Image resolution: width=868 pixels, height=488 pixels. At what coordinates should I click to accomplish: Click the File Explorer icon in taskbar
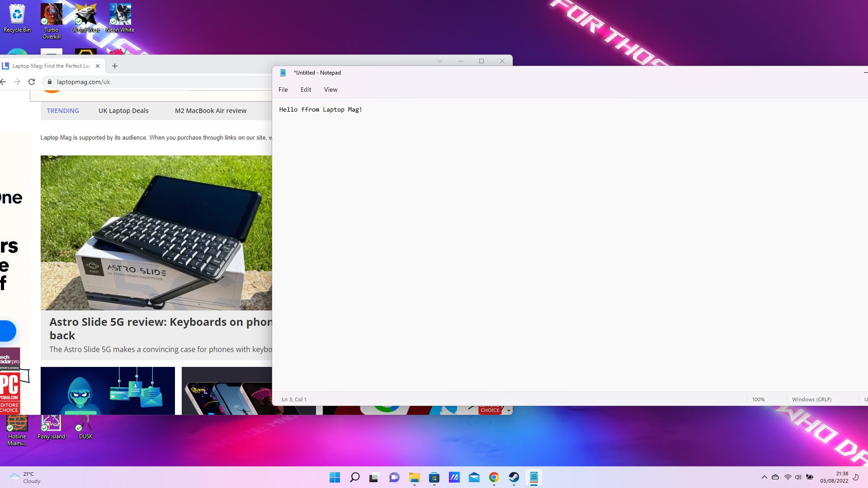[414, 477]
